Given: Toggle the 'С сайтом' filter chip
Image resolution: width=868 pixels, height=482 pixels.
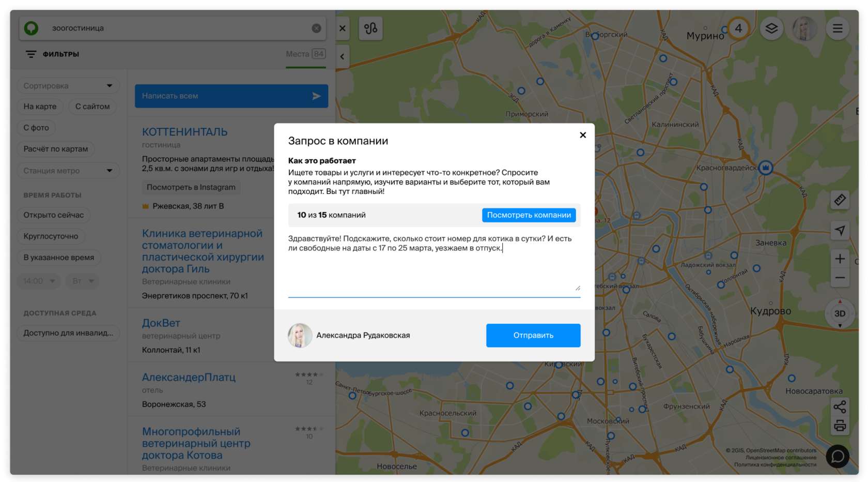Looking at the screenshot, I should (x=92, y=107).
